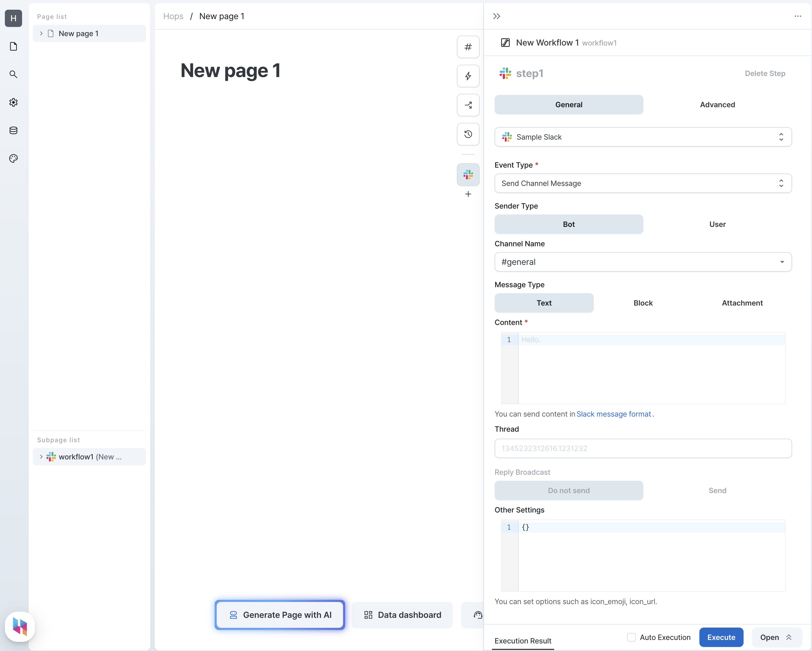Open the three-dot more options menu
Screen dimensions: 812x651
click(798, 16)
